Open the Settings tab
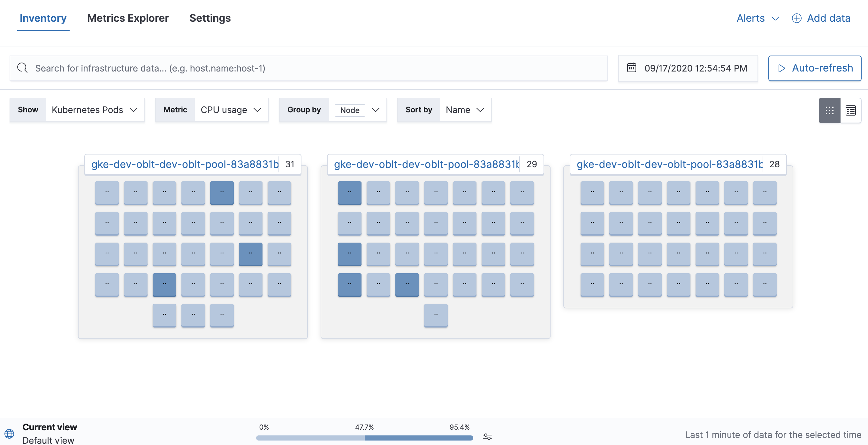 point(209,18)
